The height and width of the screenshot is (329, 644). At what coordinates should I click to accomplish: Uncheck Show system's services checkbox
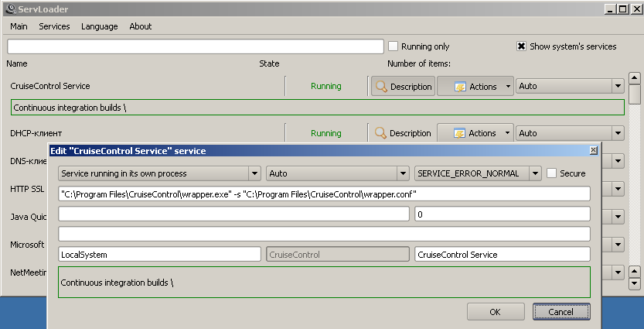(x=521, y=46)
